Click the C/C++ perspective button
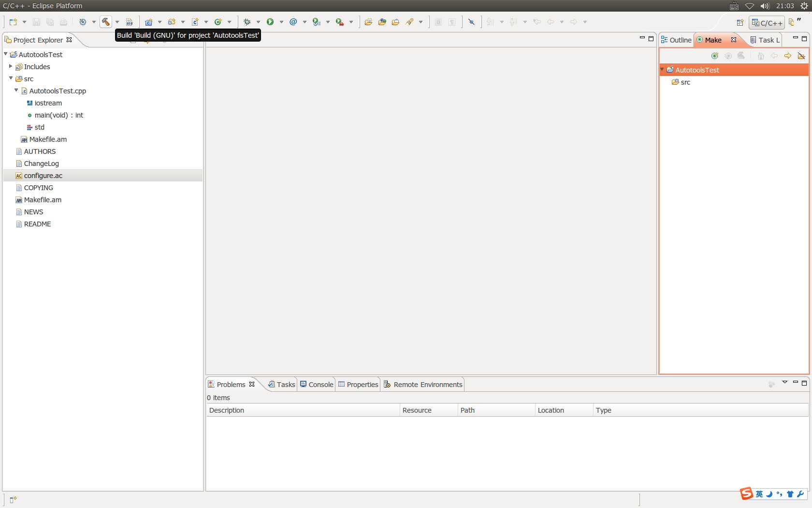 coord(767,23)
